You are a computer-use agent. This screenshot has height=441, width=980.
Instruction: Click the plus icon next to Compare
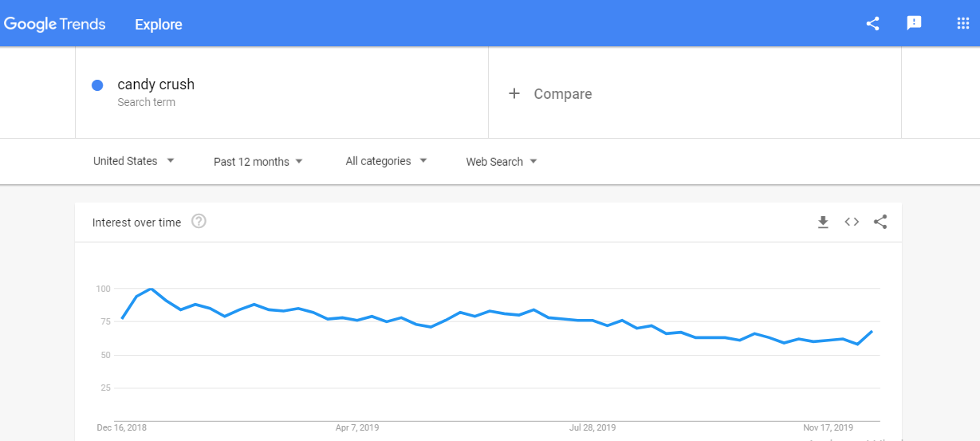[514, 94]
